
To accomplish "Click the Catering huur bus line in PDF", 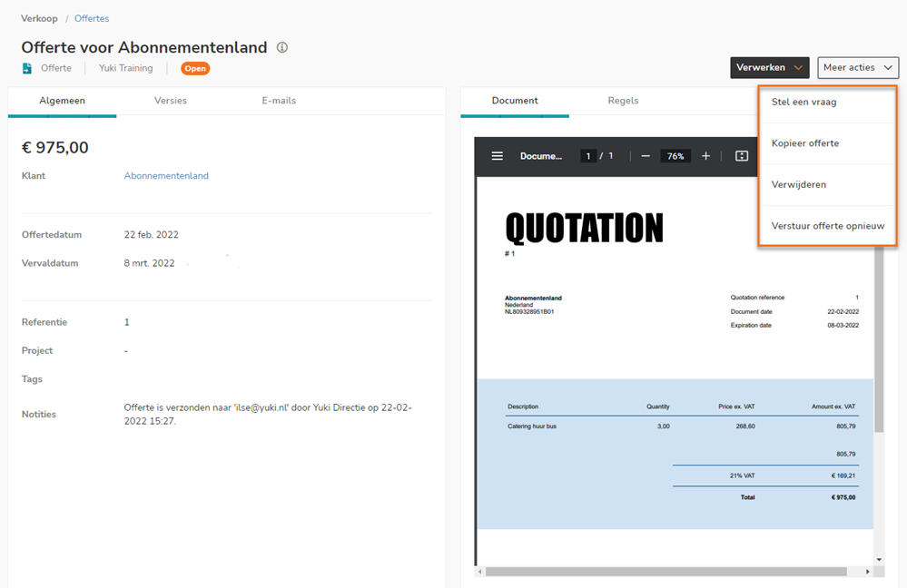I will 532,426.
